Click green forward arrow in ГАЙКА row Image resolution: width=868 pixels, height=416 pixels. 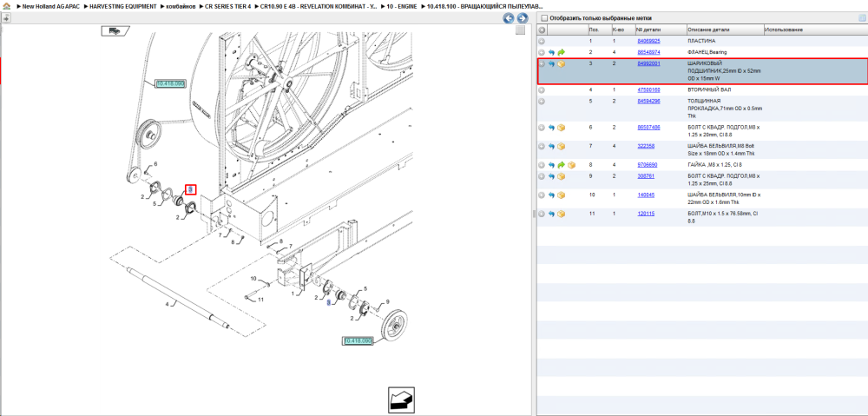point(562,165)
